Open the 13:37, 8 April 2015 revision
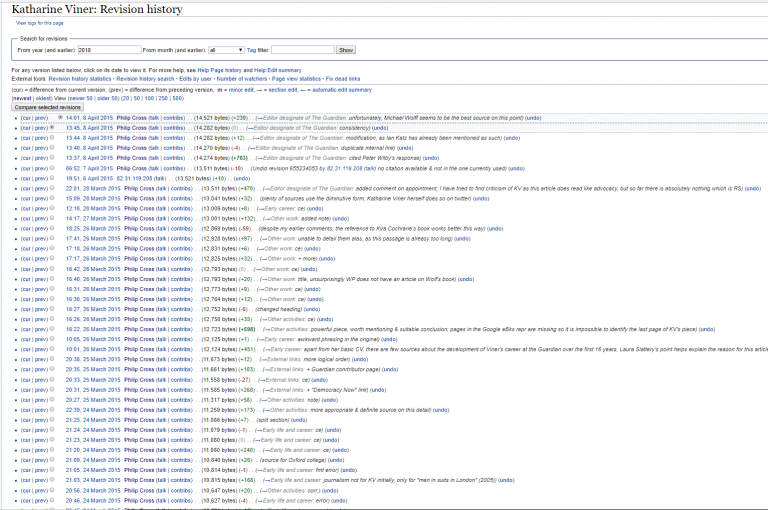Image resolution: width=768 pixels, height=510 pixels. tap(90, 158)
